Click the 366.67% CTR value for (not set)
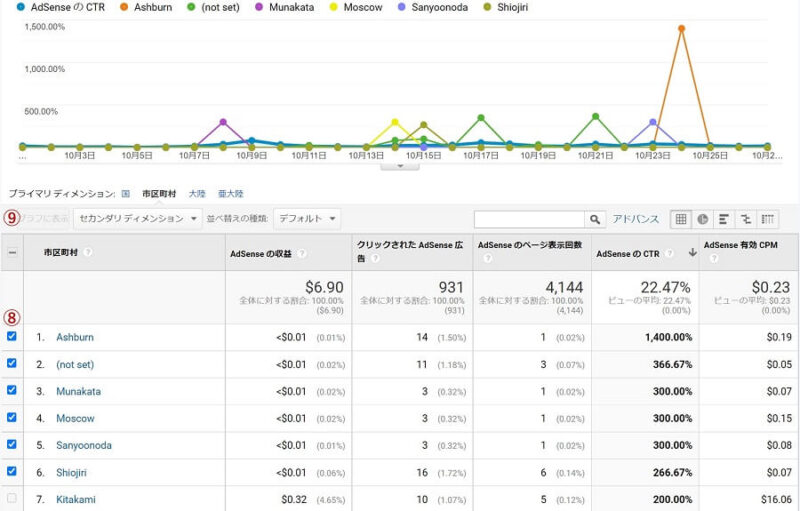The width and height of the screenshot is (800, 511). coord(672,365)
